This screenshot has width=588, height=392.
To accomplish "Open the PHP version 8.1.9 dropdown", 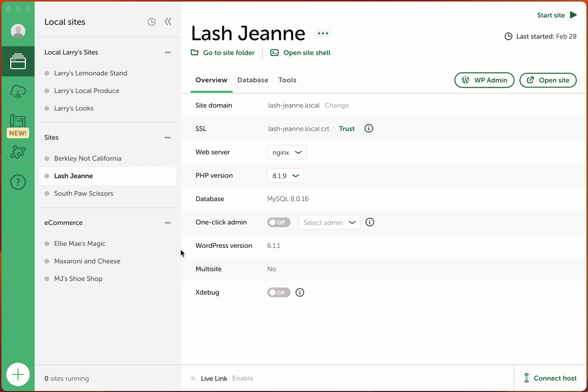I will pyautogui.click(x=285, y=176).
